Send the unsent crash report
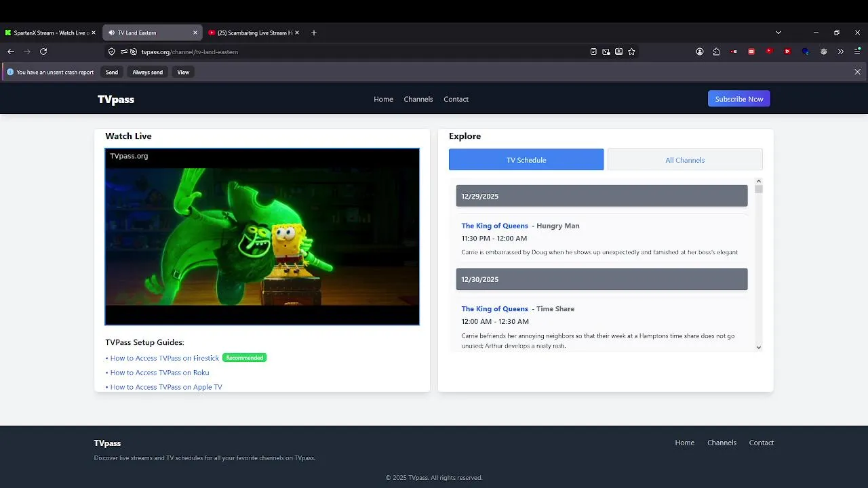This screenshot has width=868, height=488. pos(112,72)
